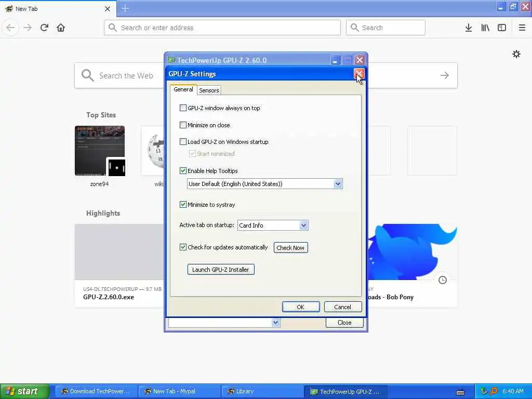This screenshot has height=399, width=532.
Task: Open the Wikipedia top site thumbnail
Action: point(153,151)
